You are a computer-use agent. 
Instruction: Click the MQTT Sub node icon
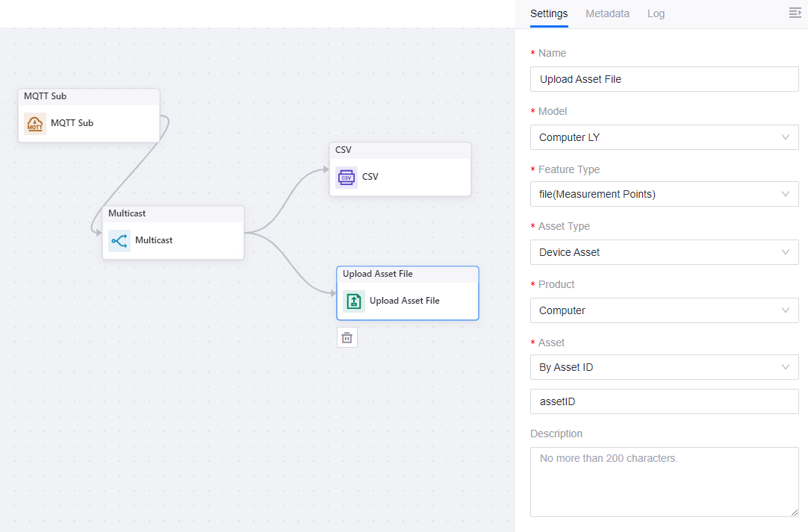click(35, 124)
